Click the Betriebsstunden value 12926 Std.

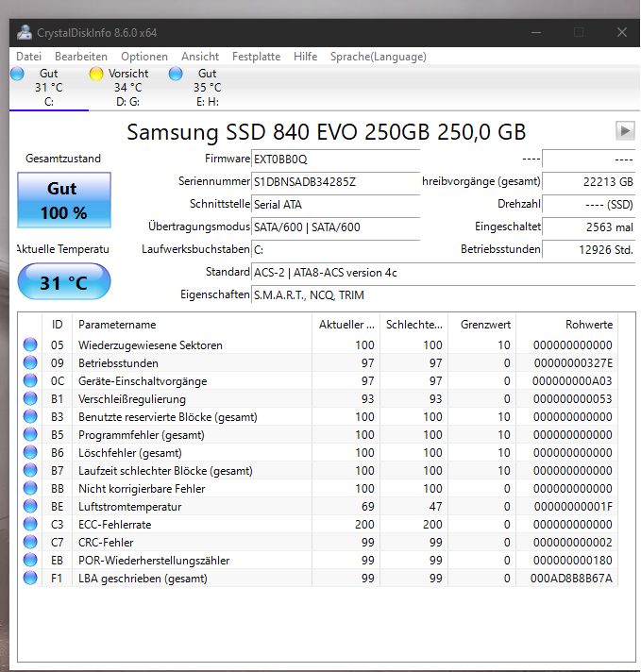pyautogui.click(x=588, y=250)
